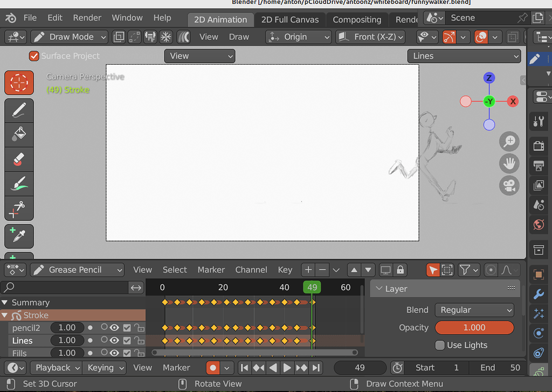Toggle lock on pencil2 layer
This screenshot has height=392, width=552.
coord(140,328)
